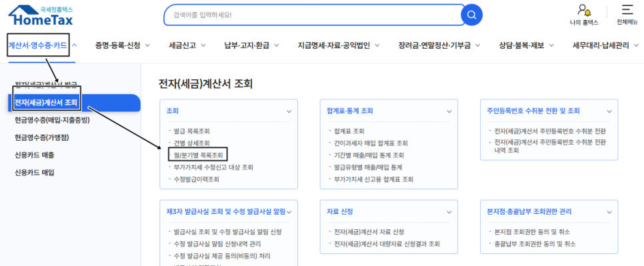Open 전체메뉴 hamburger icon
The image size is (644, 266).
(627, 15)
